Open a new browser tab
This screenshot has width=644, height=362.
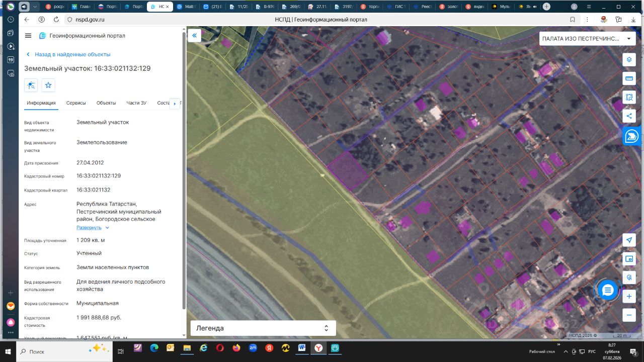546,7
